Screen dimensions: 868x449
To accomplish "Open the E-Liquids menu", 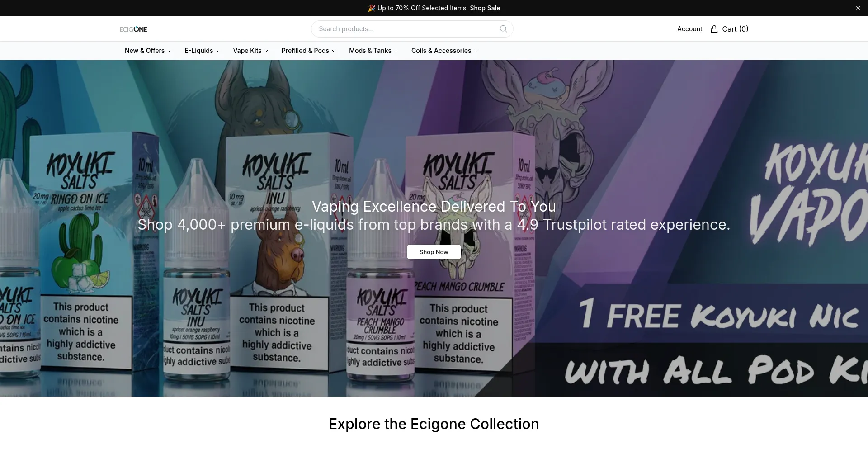I will 202,51.
